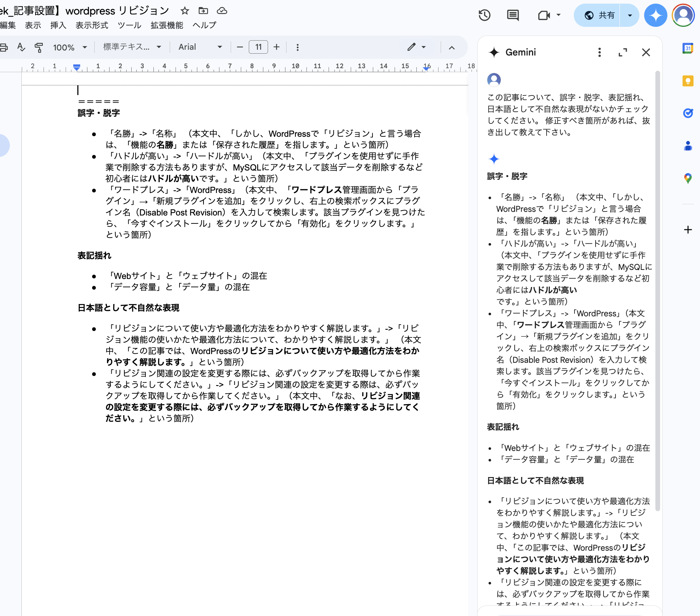The height and width of the screenshot is (616, 700).
Task: Click the 「Webサイト」と「ウェブサイト」の混在 bullet in document
Action: 186,276
